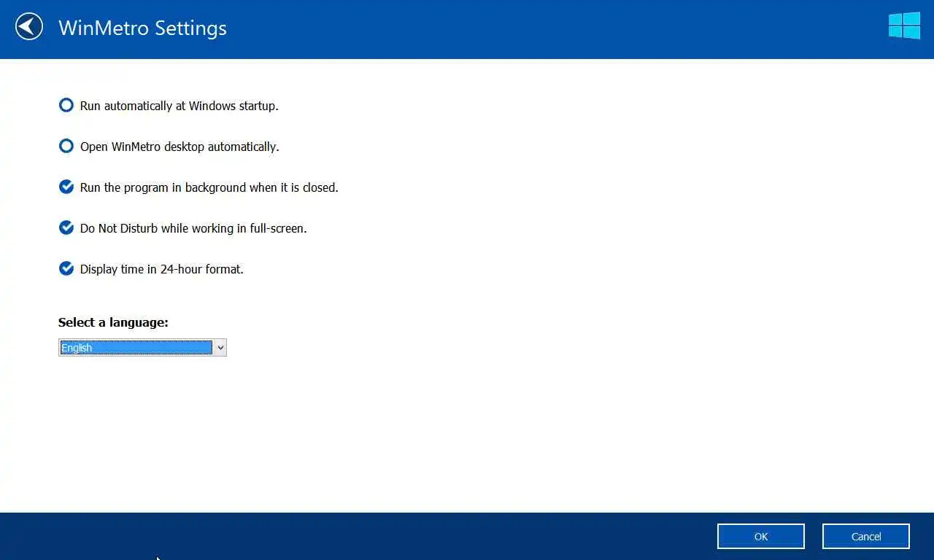This screenshot has height=560, width=934.
Task: Click the 'Select a language:' label
Action: click(113, 322)
